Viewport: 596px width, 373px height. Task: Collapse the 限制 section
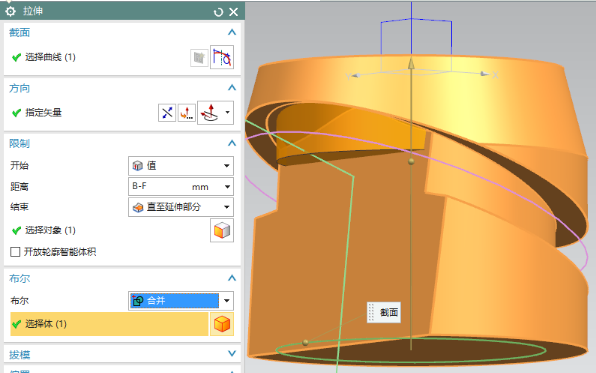232,143
